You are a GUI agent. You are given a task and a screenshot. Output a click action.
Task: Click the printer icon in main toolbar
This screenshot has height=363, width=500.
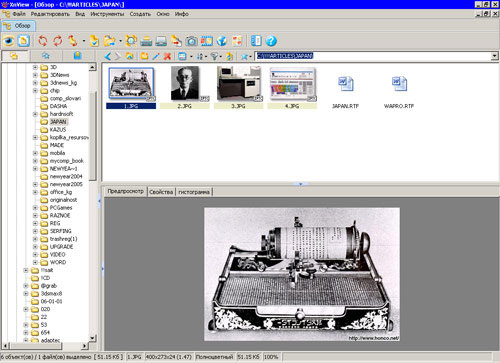coord(146,41)
